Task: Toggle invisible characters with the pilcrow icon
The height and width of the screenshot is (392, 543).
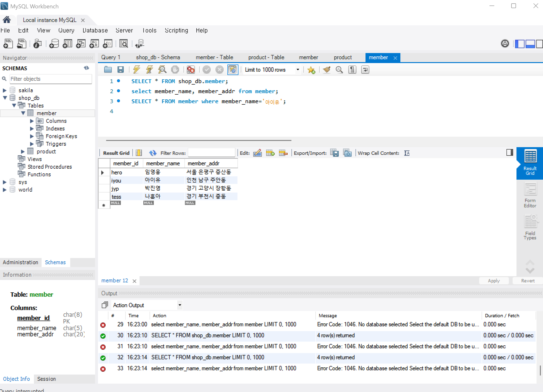Action: [x=352, y=70]
